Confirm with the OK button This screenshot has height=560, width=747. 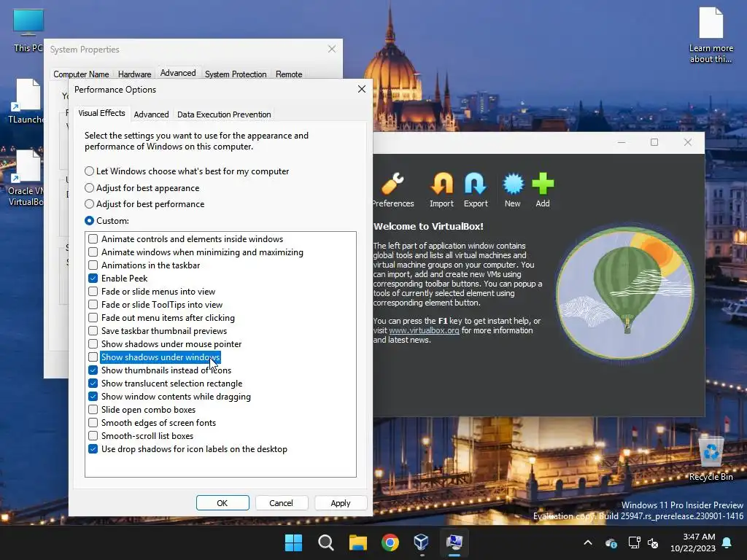222,503
